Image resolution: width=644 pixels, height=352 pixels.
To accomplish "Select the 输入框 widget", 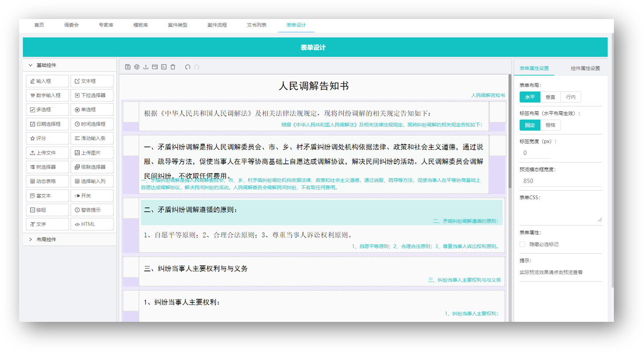I will (x=47, y=81).
